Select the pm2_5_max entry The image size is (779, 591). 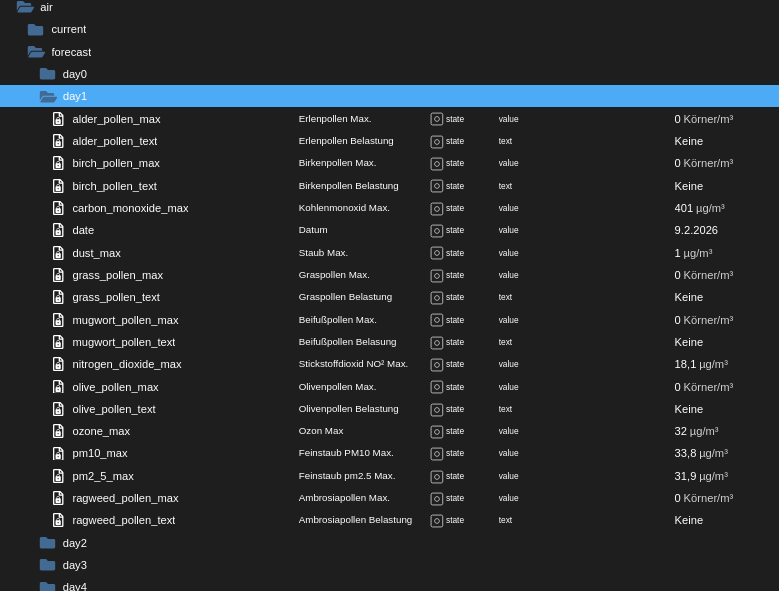(x=103, y=476)
